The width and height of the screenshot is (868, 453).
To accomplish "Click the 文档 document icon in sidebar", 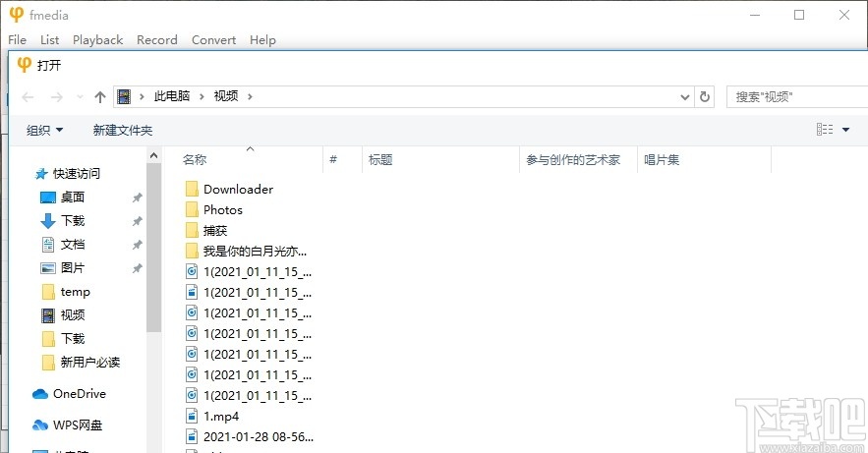I will 48,245.
